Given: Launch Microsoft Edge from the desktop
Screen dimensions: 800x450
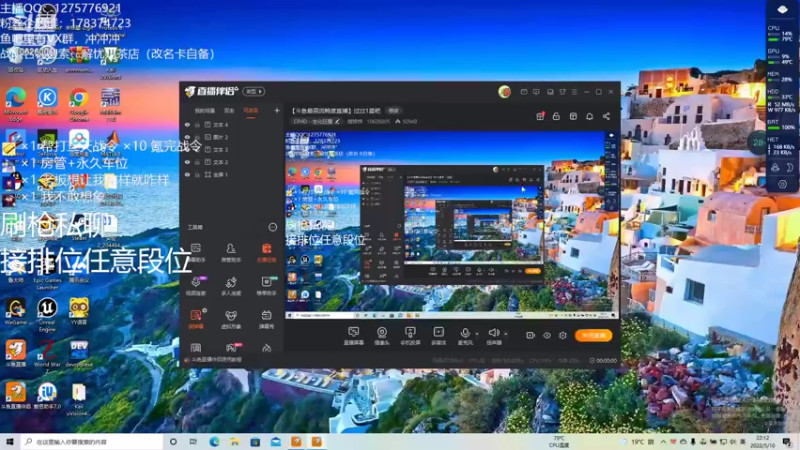Looking at the screenshot, I should click(16, 104).
